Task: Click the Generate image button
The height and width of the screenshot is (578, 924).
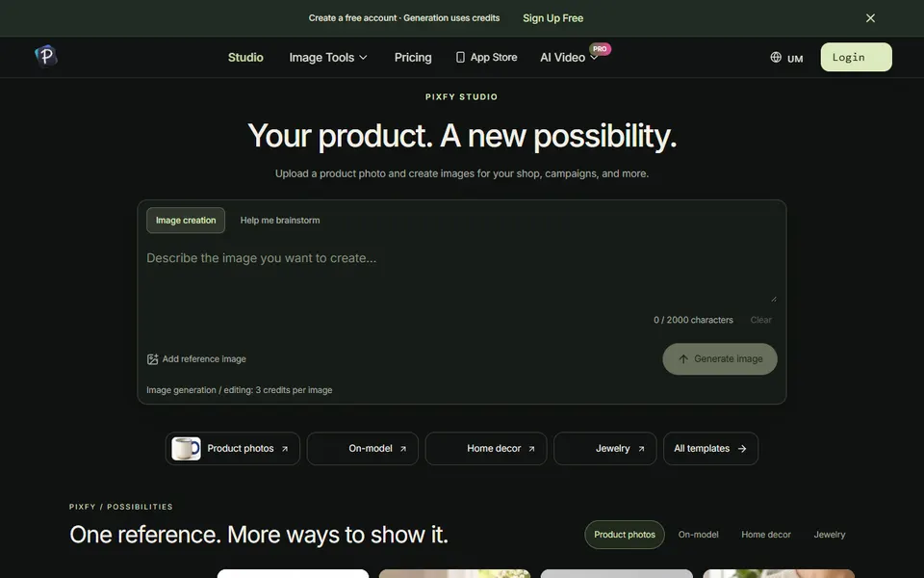Action: [x=720, y=359]
